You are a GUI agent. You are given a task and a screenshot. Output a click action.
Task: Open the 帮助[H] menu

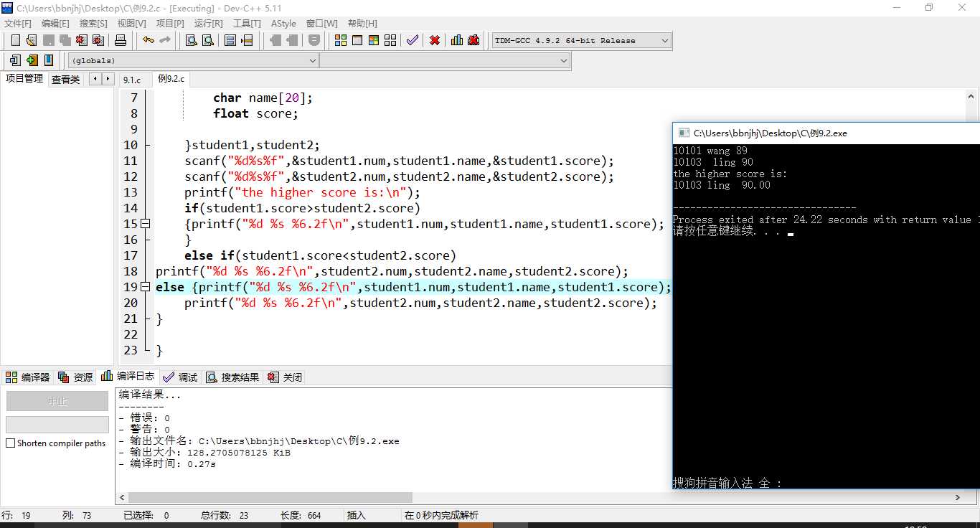point(362,24)
